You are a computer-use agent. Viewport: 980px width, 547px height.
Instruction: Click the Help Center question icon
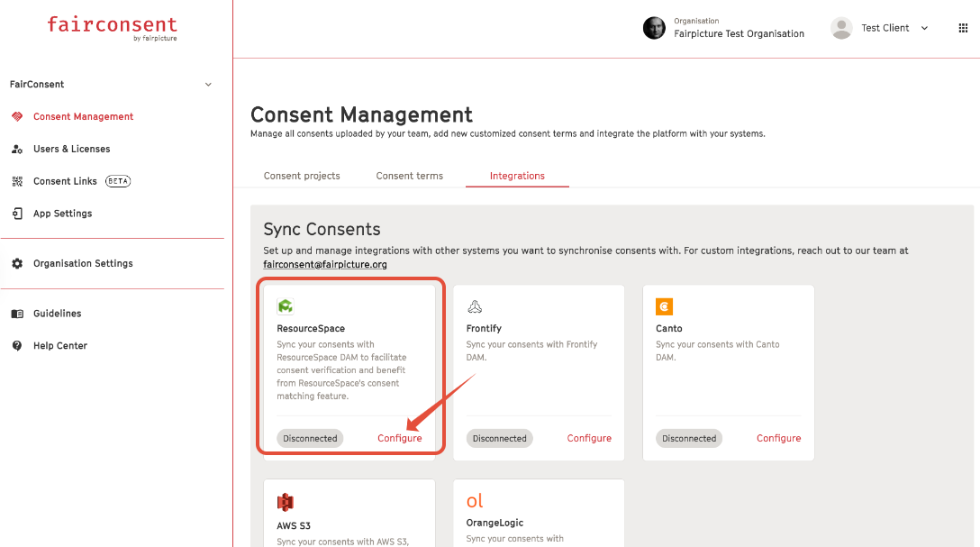click(x=17, y=346)
